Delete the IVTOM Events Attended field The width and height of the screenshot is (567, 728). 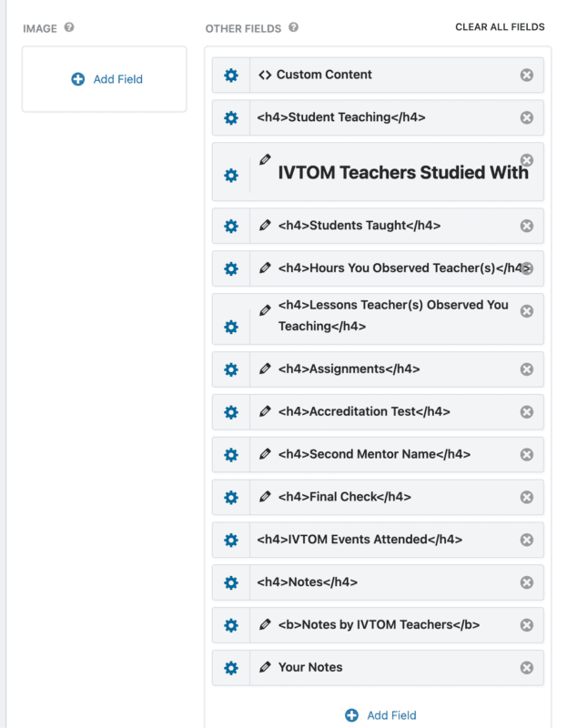click(x=526, y=540)
